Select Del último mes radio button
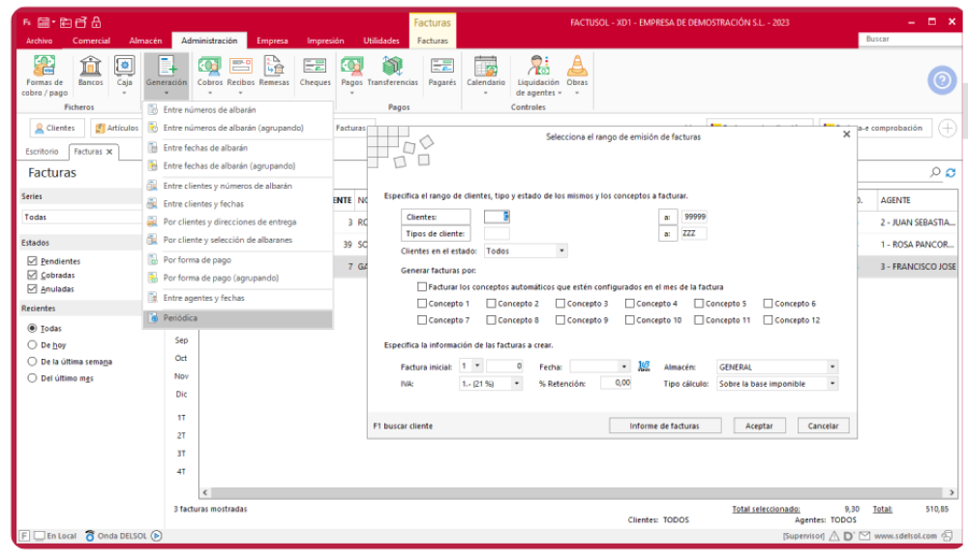Screen dimensions: 968x560 32,378
